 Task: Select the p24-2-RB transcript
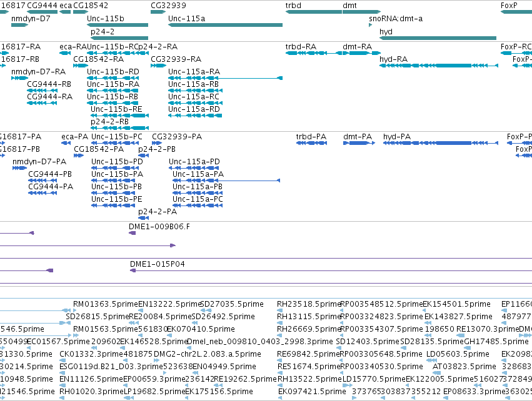click(x=119, y=128)
